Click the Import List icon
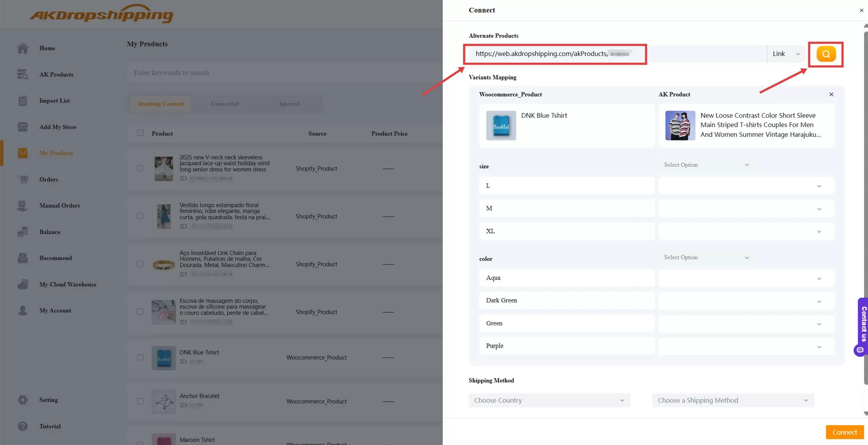This screenshot has height=445, width=868. point(22,100)
